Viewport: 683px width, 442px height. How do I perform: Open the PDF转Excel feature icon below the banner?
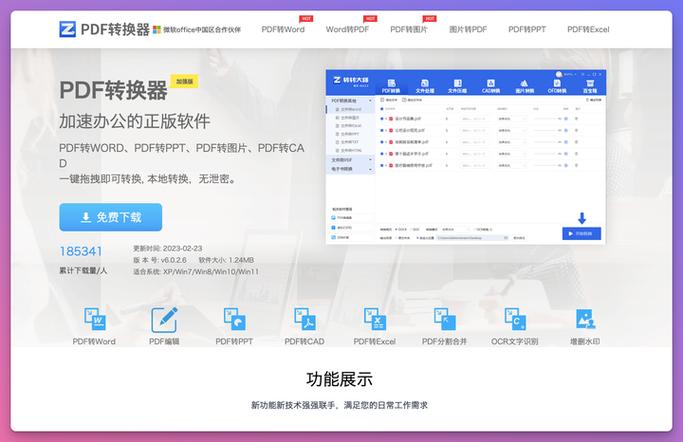[x=375, y=320]
